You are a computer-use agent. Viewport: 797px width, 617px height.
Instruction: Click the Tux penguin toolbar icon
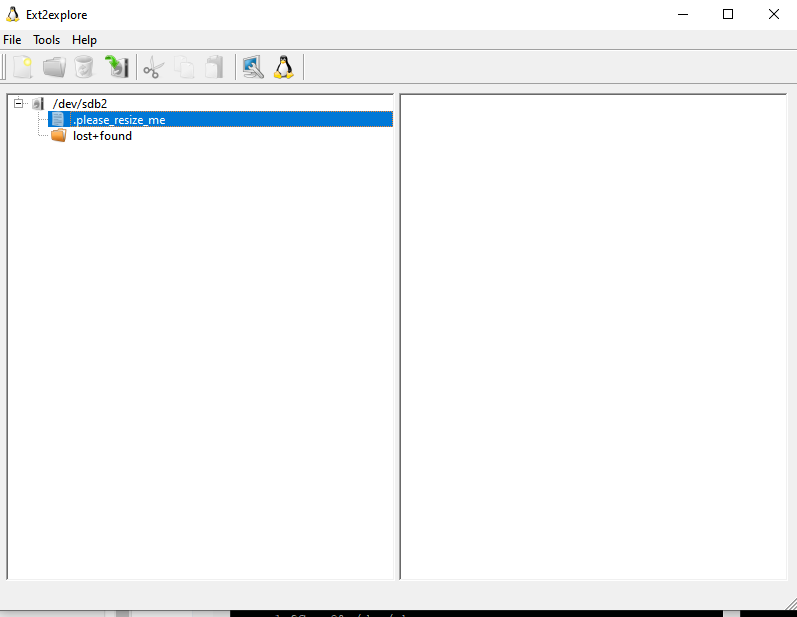point(284,67)
